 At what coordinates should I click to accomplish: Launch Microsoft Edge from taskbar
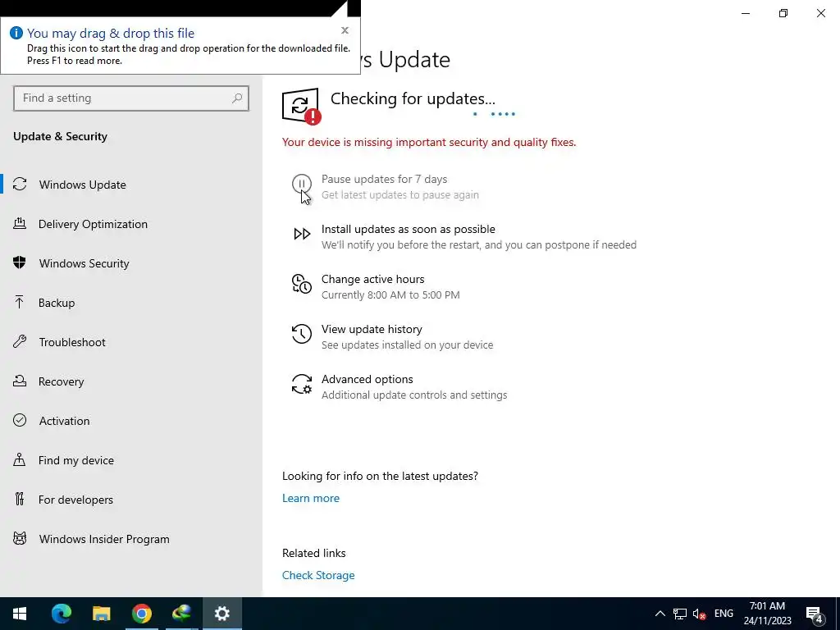pos(61,614)
